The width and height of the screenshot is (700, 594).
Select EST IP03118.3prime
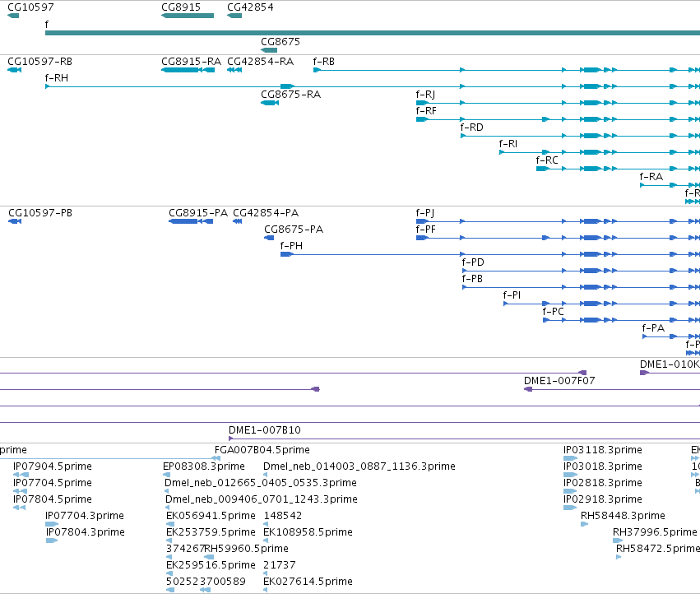[603, 450]
